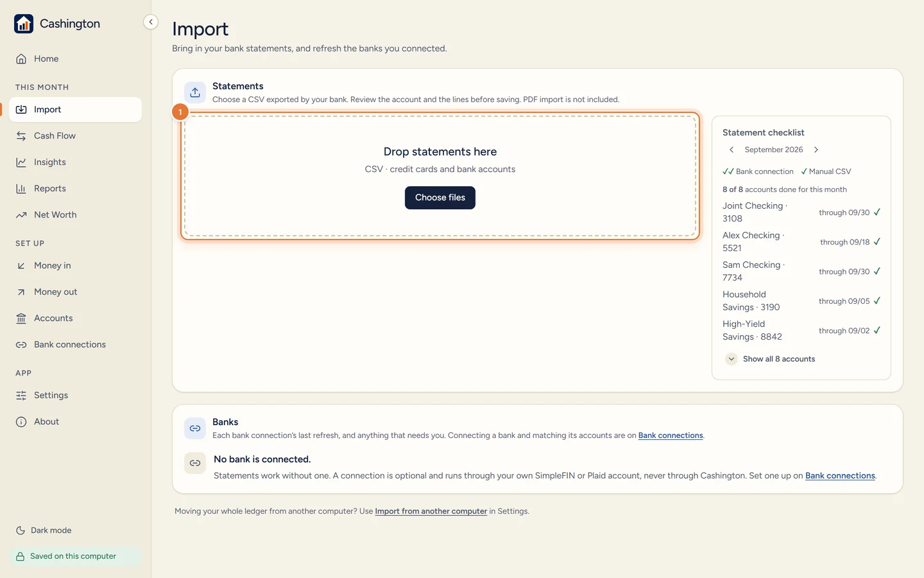The width and height of the screenshot is (924, 578).
Task: Click the Net Worth sidebar label
Action: tap(55, 215)
